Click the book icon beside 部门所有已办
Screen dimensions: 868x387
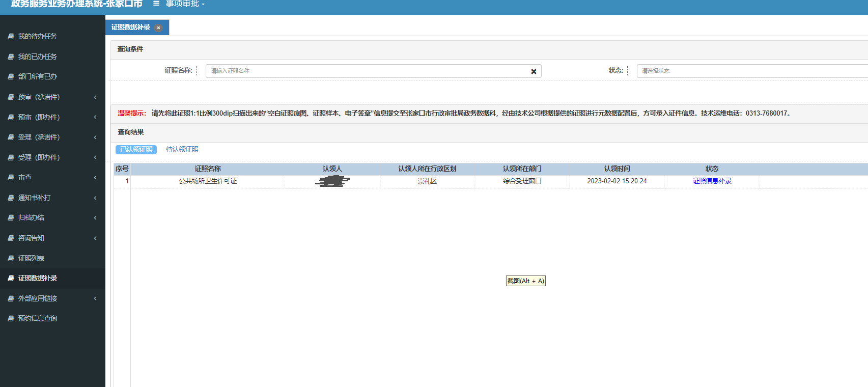[x=11, y=76]
